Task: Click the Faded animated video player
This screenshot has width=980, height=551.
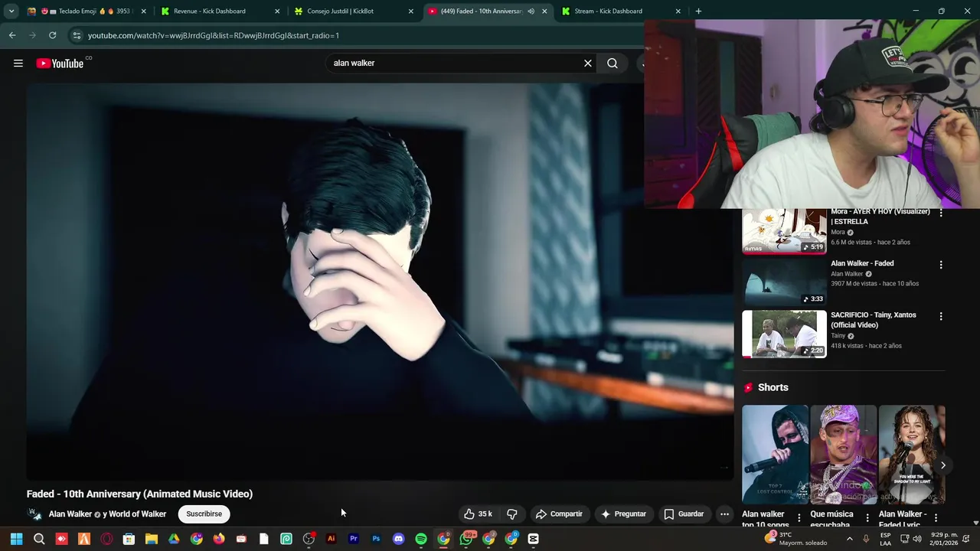Action: 380,282
